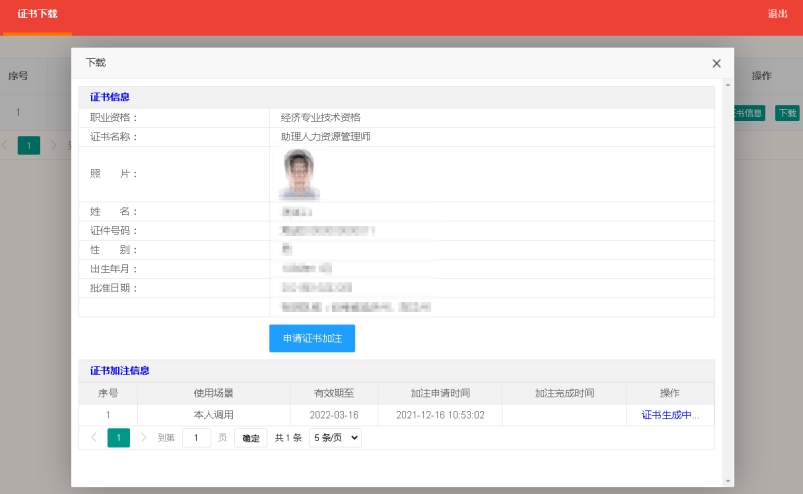
Task: Click 退出 to log out
Action: pos(777,14)
